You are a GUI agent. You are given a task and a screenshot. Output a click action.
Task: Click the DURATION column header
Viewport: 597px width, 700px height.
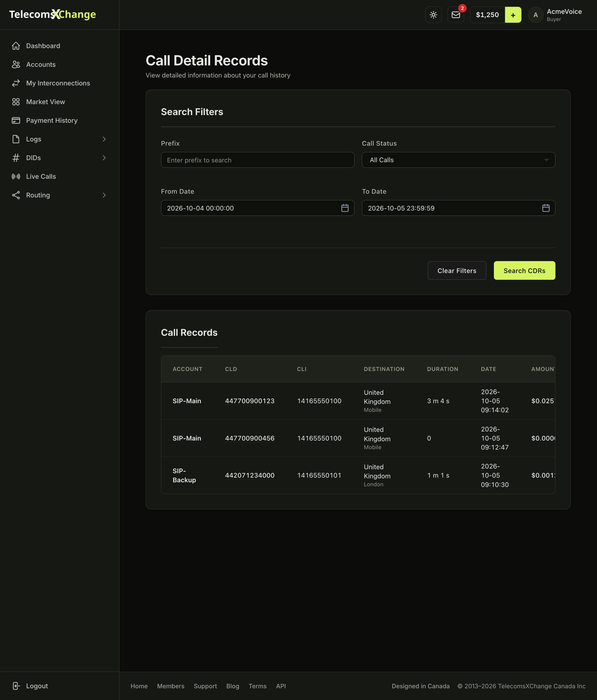(443, 369)
